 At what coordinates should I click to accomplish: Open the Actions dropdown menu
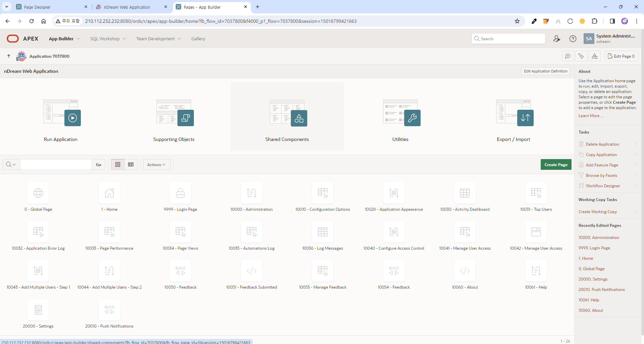(157, 164)
